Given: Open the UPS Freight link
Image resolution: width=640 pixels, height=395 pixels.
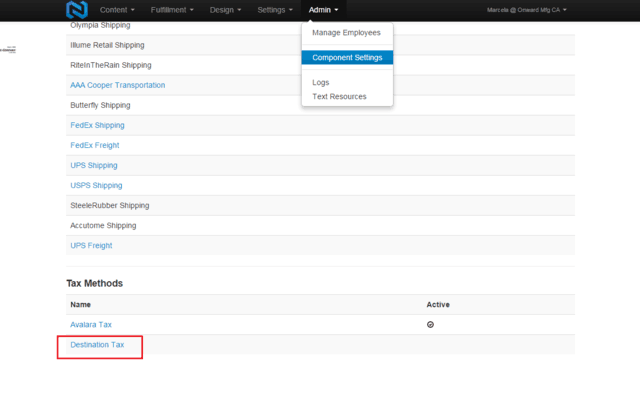Looking at the screenshot, I should tap(91, 245).
